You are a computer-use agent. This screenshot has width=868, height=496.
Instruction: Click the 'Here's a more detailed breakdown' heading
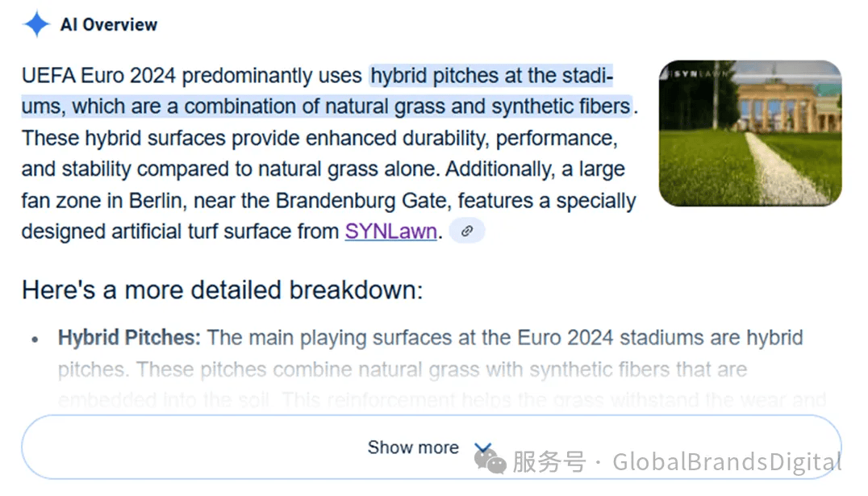[x=222, y=290]
